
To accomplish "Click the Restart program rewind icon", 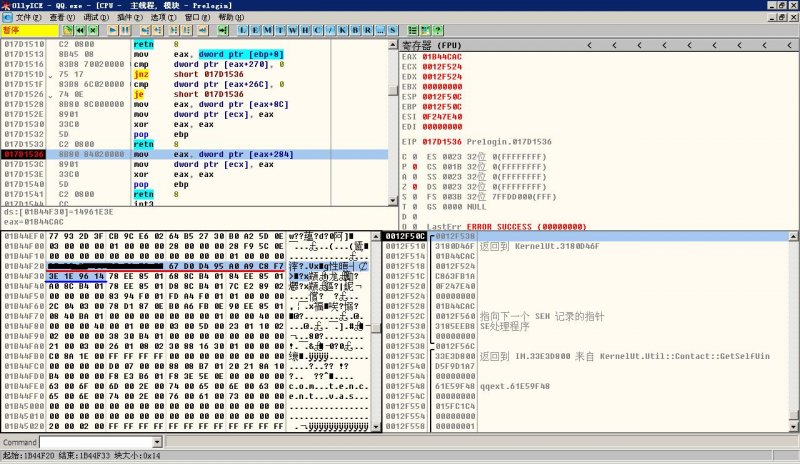I will (x=80, y=30).
